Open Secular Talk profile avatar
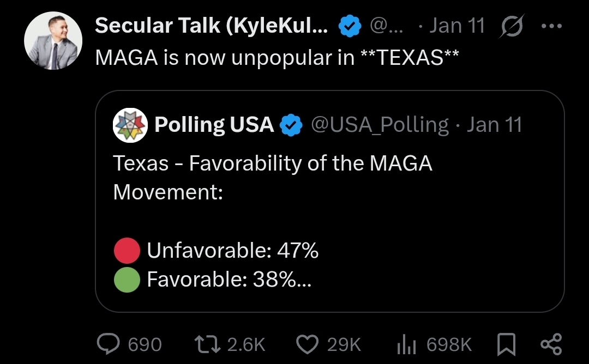This screenshot has height=364, width=589. (53, 41)
